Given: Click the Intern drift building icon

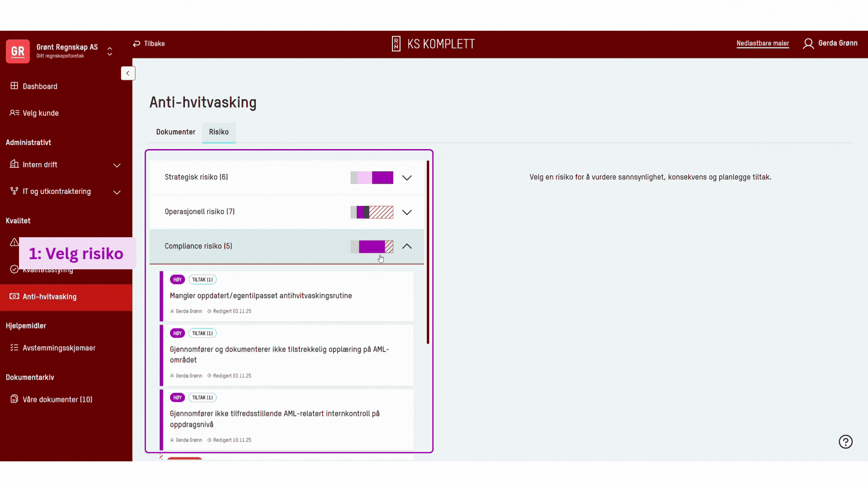Looking at the screenshot, I should (14, 164).
